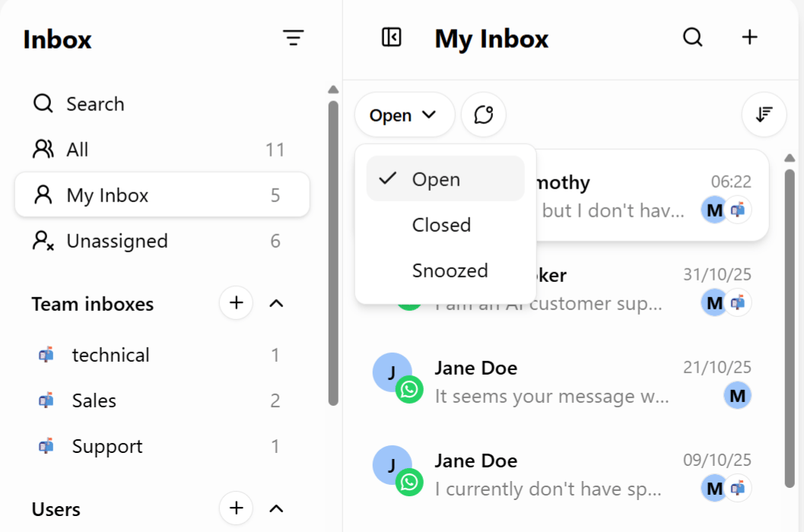The image size is (804, 532).
Task: Select Snoozed in status menu
Action: (445, 270)
